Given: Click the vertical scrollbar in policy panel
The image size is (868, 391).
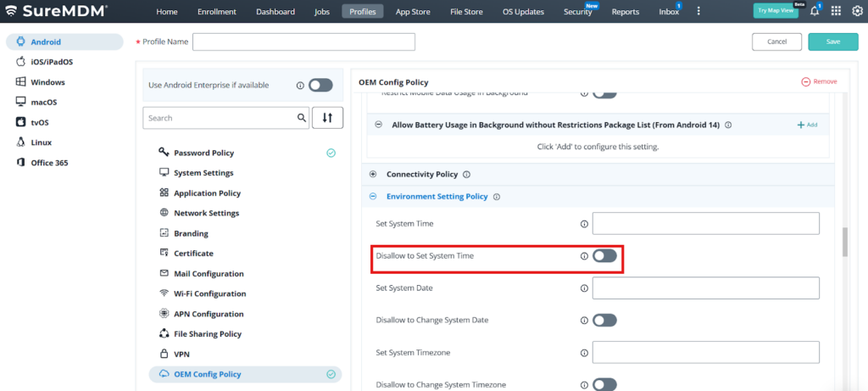Looking at the screenshot, I should point(844,242).
